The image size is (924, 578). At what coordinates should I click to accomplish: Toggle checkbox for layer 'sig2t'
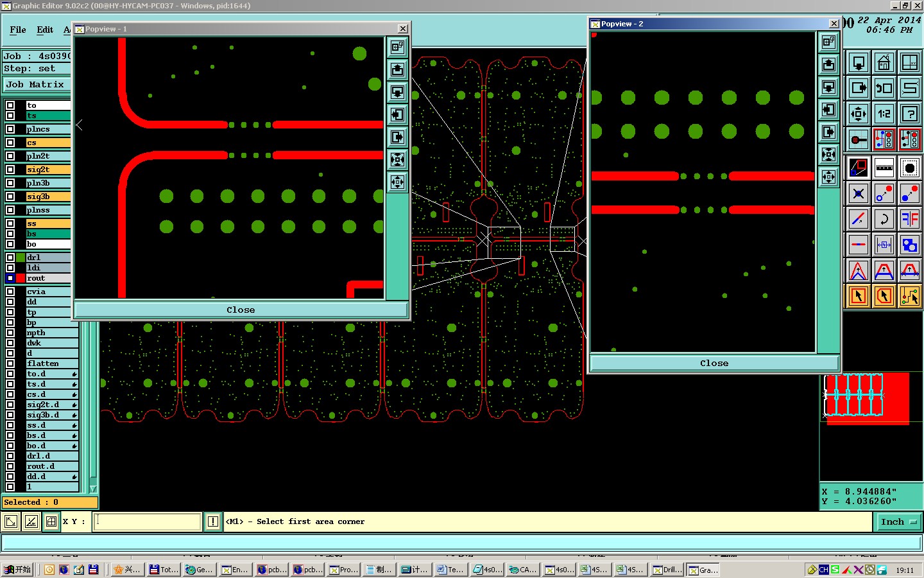(10, 170)
